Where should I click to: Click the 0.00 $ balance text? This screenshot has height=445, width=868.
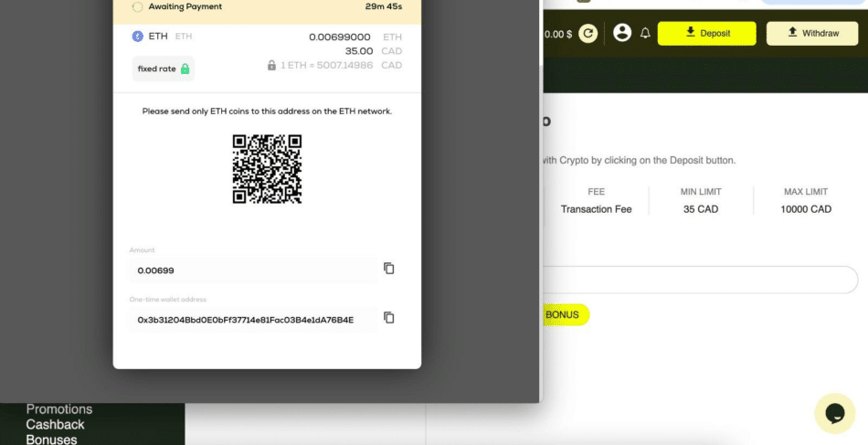coord(558,35)
